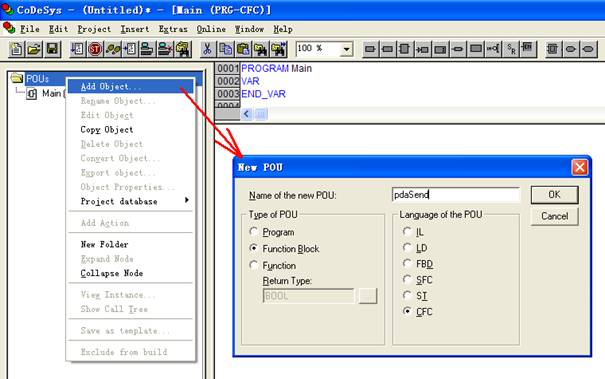This screenshot has height=379, width=605.
Task: Select the Function radio button
Action: pyautogui.click(x=253, y=265)
